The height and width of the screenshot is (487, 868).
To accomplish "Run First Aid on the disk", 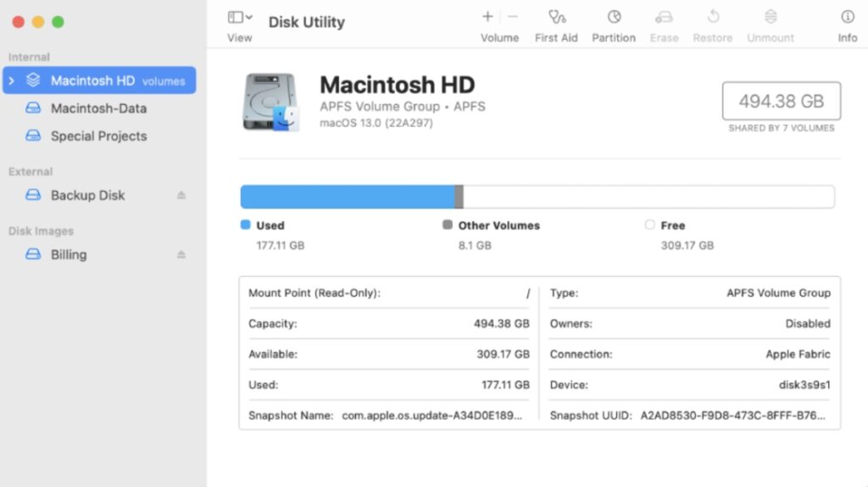I will tap(556, 18).
